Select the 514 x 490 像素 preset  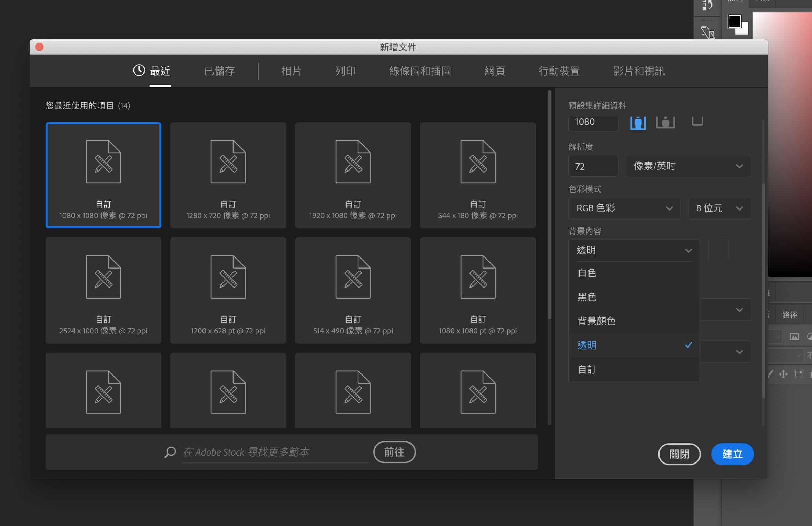coord(353,291)
